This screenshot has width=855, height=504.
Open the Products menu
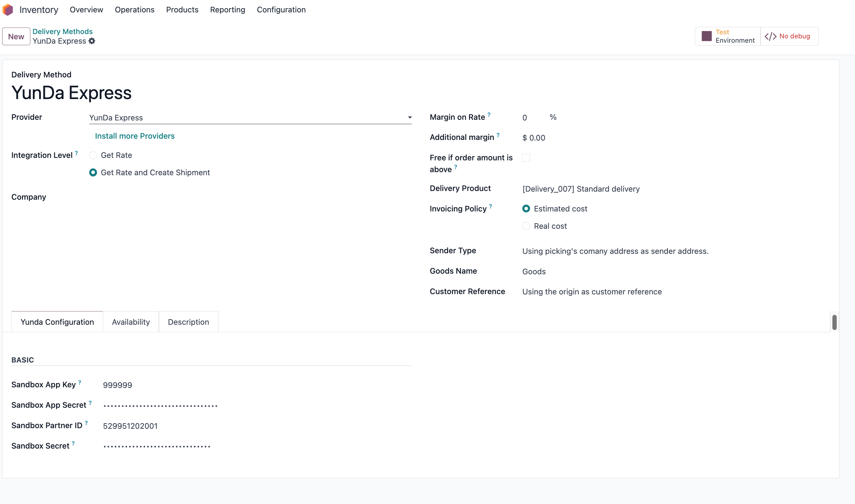pyautogui.click(x=182, y=10)
